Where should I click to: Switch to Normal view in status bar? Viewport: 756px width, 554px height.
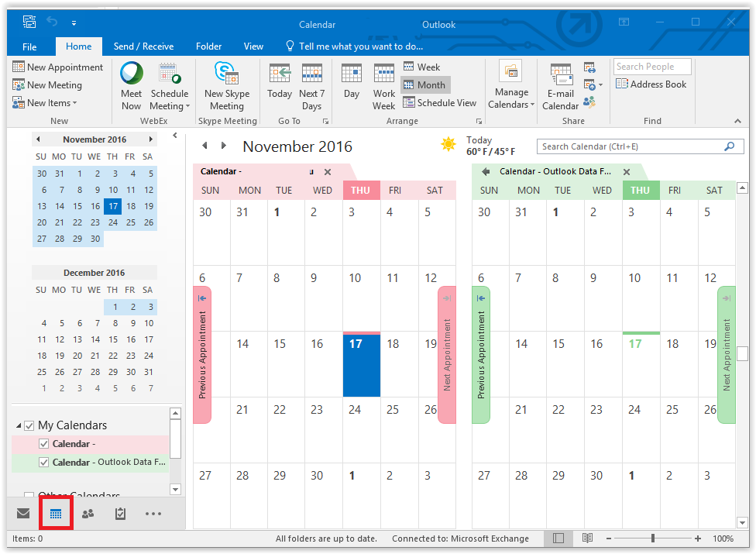point(558,538)
